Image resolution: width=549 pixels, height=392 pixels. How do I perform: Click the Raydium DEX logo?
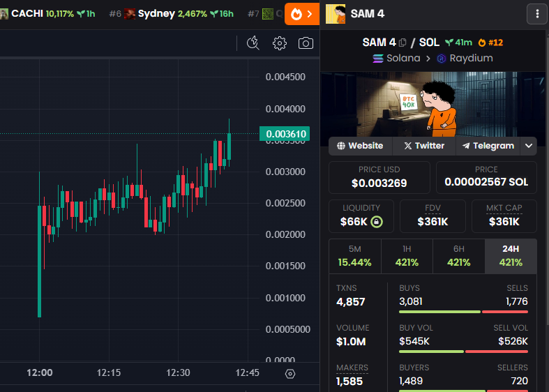click(x=441, y=59)
